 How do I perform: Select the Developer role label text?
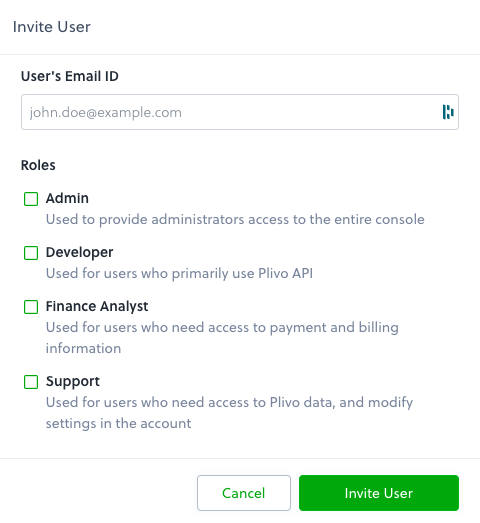point(79,252)
